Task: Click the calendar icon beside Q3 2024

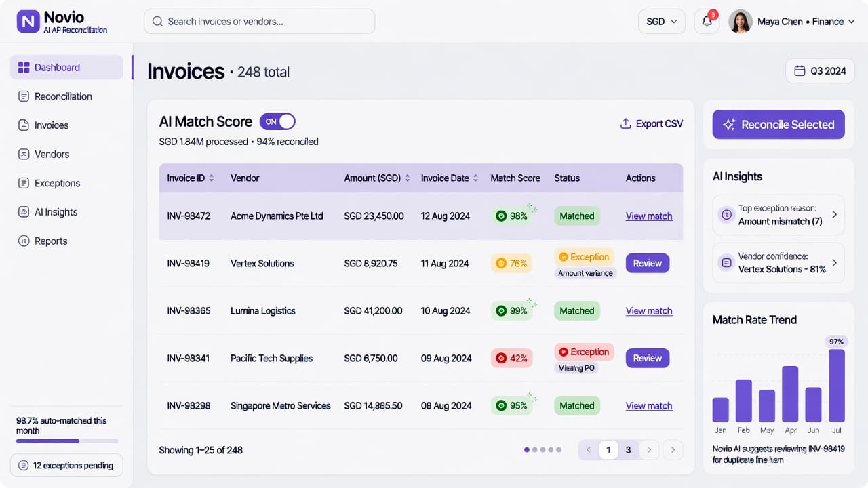Action: coord(800,71)
